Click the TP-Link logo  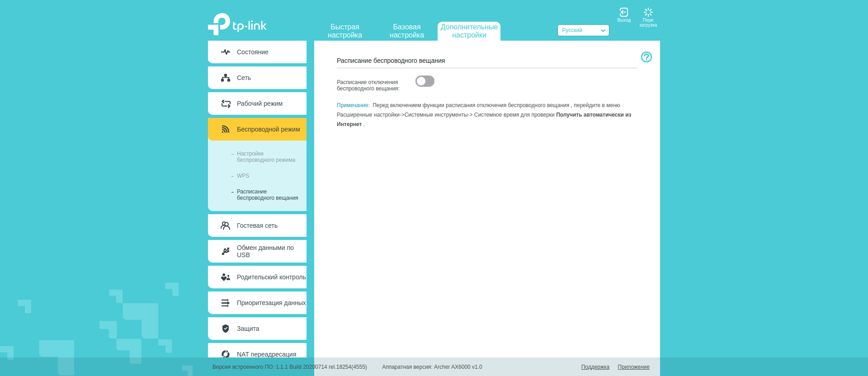tap(237, 24)
